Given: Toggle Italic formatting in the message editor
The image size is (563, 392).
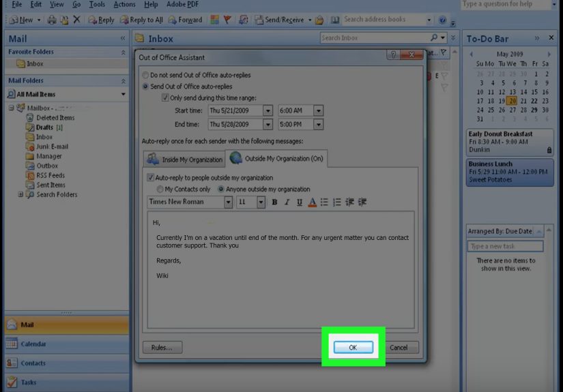Looking at the screenshot, I should [287, 202].
